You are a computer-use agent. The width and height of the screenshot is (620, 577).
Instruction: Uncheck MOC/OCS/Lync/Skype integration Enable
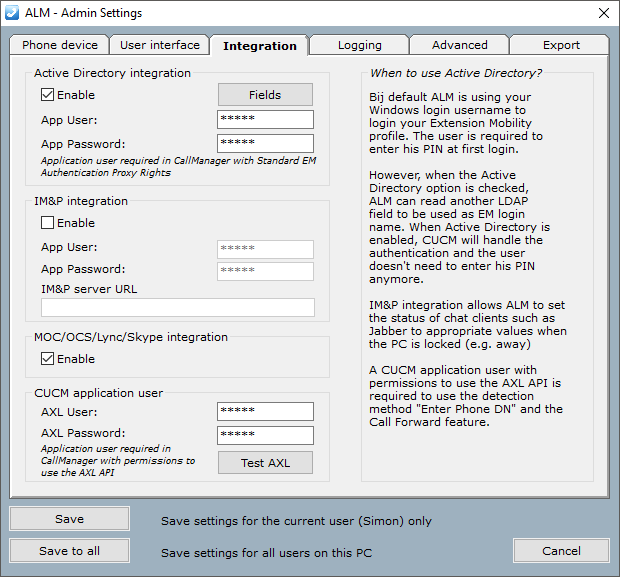pos(48,359)
